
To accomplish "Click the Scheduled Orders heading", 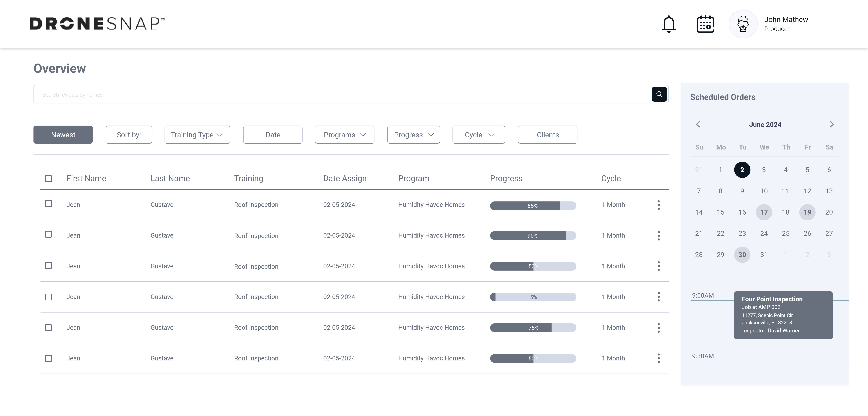I will [722, 97].
